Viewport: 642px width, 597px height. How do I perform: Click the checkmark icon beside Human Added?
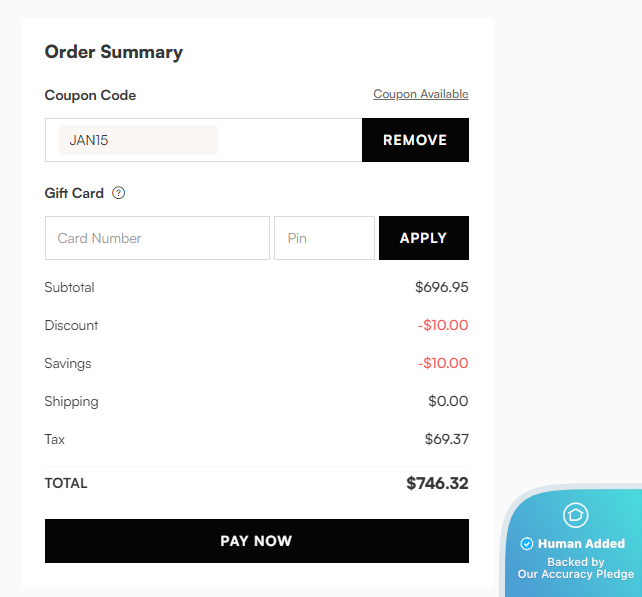coord(527,544)
